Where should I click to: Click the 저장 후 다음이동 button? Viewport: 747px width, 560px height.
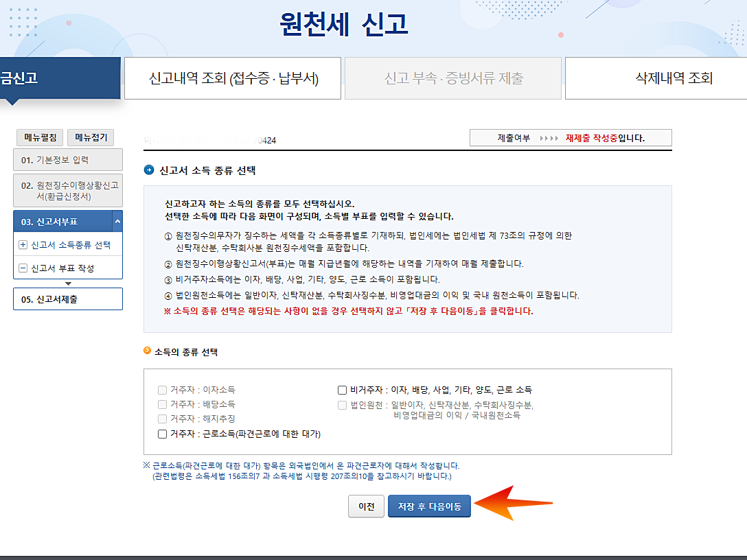(x=429, y=506)
